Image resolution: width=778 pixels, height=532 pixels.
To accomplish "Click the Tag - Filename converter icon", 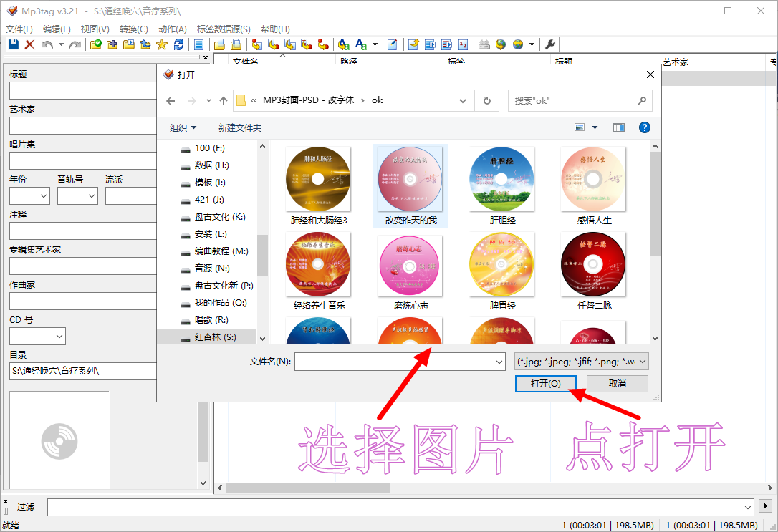I will [x=257, y=44].
